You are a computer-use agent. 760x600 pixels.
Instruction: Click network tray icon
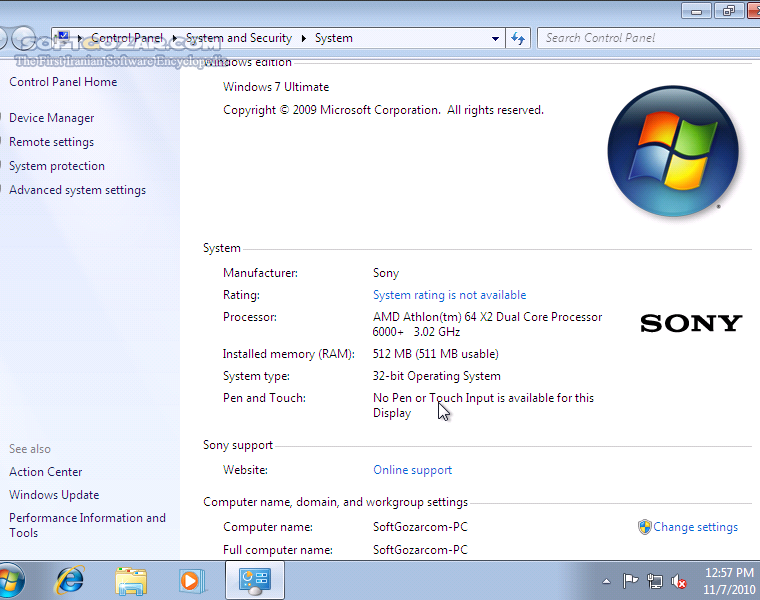click(x=654, y=581)
